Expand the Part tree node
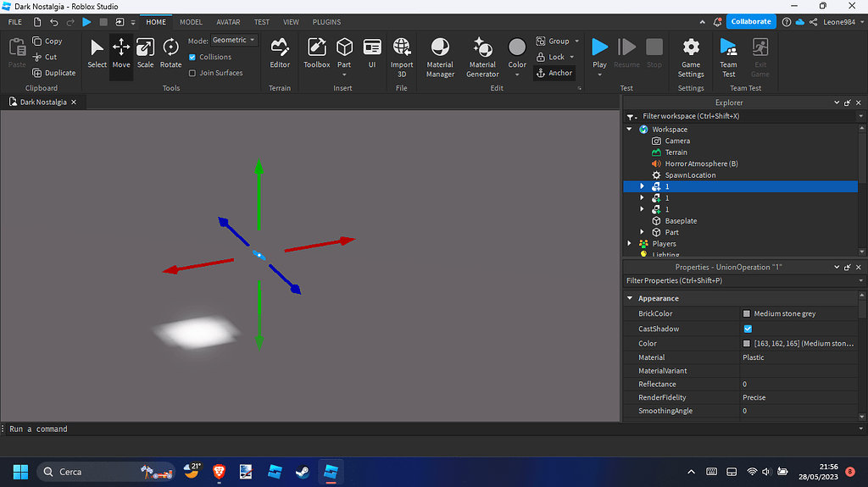Image resolution: width=868 pixels, height=487 pixels. 643,232
